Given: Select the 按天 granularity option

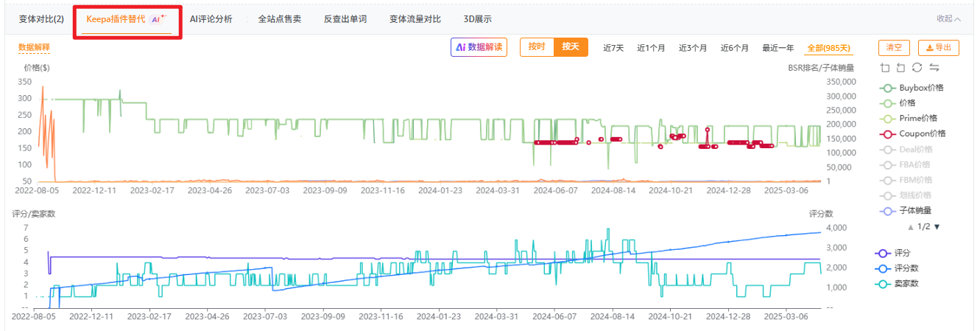Looking at the screenshot, I should (570, 47).
